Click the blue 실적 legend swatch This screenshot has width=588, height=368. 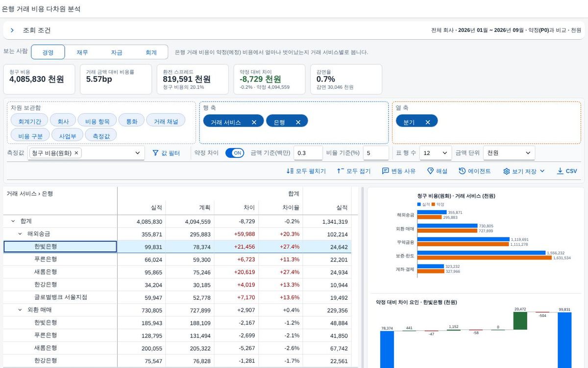[x=419, y=204]
